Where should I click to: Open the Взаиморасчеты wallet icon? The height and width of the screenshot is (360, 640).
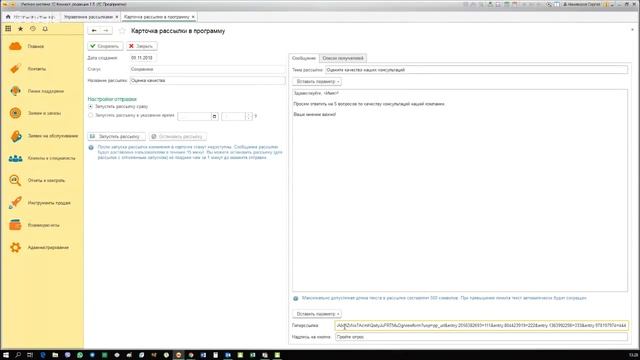16,225
